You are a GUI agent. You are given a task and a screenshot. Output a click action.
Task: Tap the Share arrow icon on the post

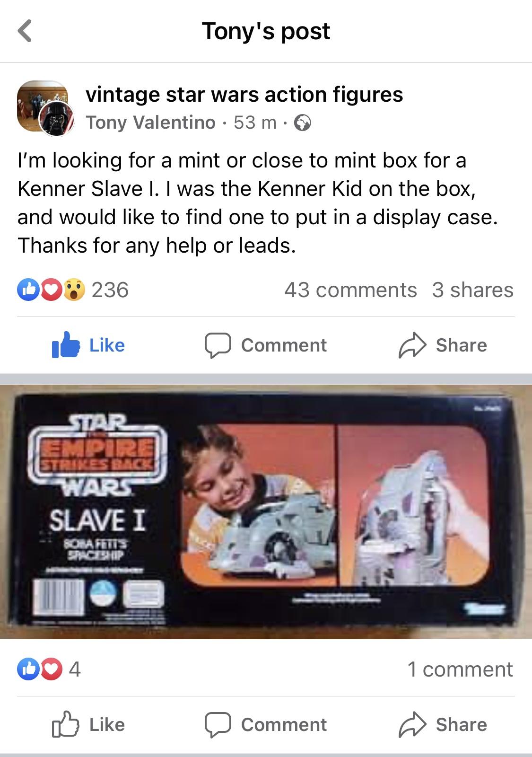tap(412, 345)
